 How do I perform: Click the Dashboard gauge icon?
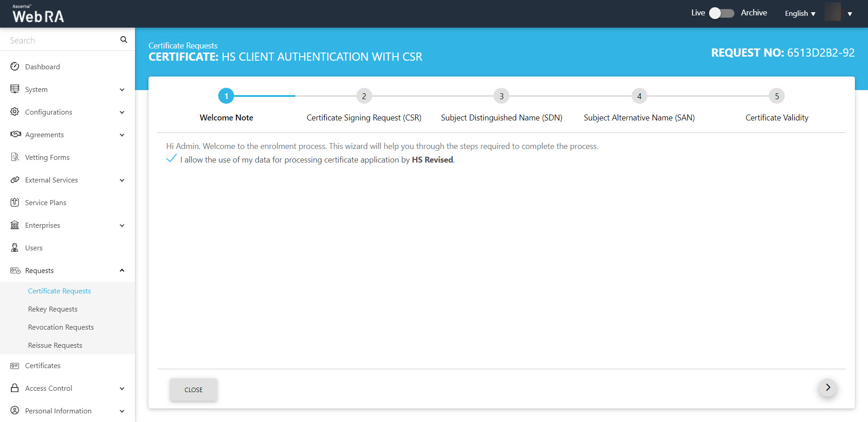click(x=15, y=67)
